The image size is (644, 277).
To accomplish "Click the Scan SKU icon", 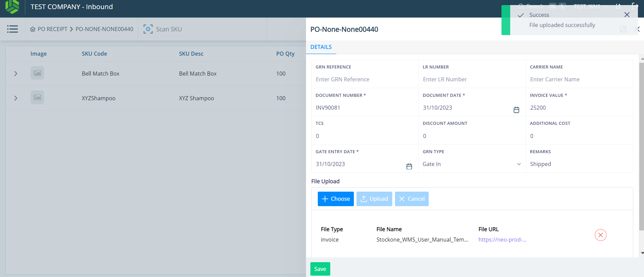I will pyautogui.click(x=148, y=29).
